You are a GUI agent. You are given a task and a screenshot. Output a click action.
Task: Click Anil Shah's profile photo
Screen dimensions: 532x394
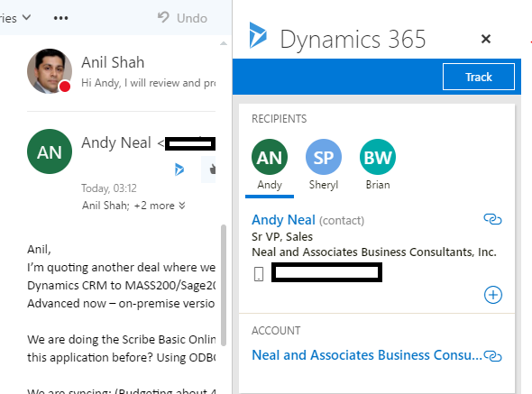tap(50, 71)
